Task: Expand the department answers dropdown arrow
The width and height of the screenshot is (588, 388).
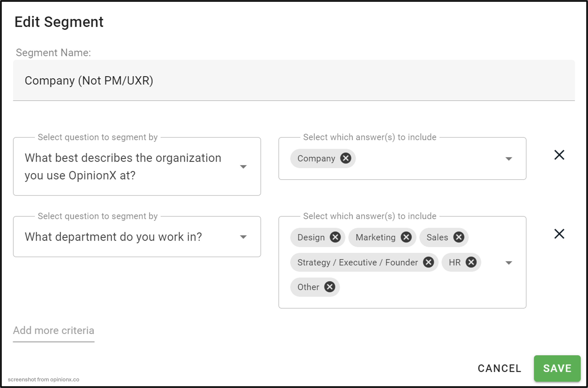Action: 509,263
